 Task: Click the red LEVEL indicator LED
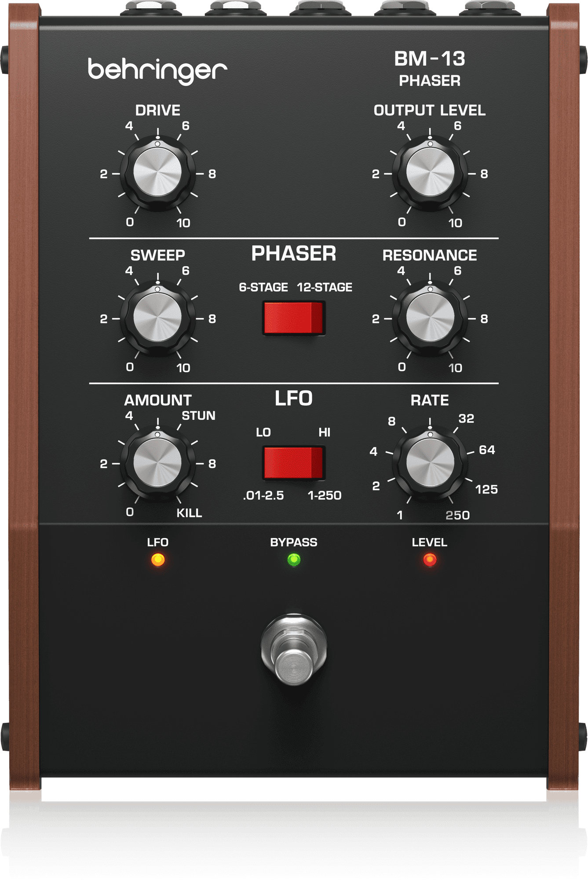coord(430,560)
